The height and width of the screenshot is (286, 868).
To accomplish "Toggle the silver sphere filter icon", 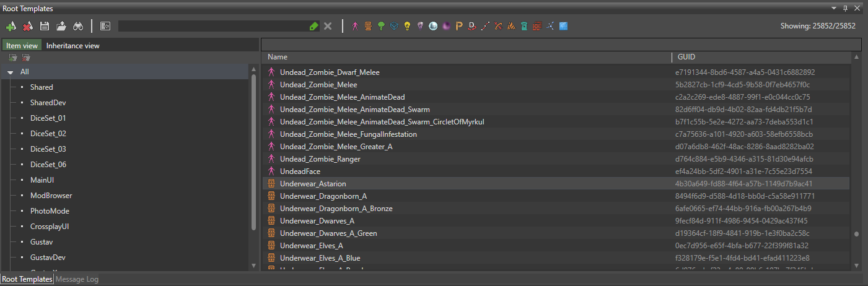I will click(433, 26).
